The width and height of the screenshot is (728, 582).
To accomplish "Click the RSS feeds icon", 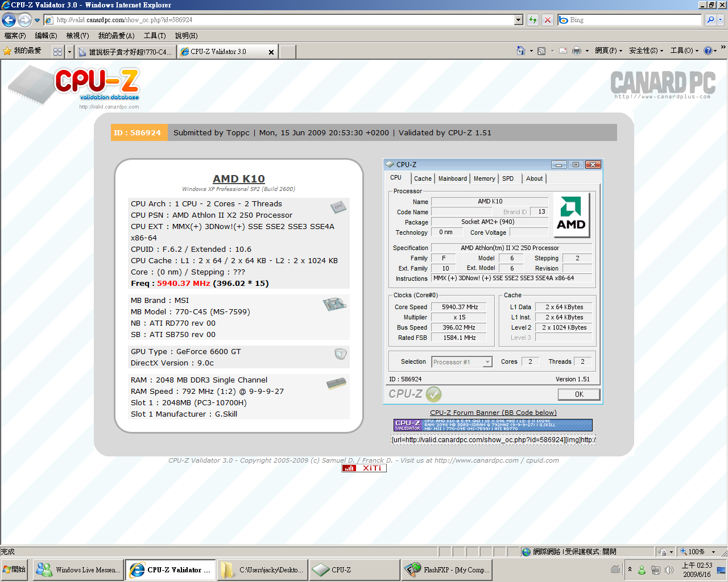I will pyautogui.click(x=541, y=51).
